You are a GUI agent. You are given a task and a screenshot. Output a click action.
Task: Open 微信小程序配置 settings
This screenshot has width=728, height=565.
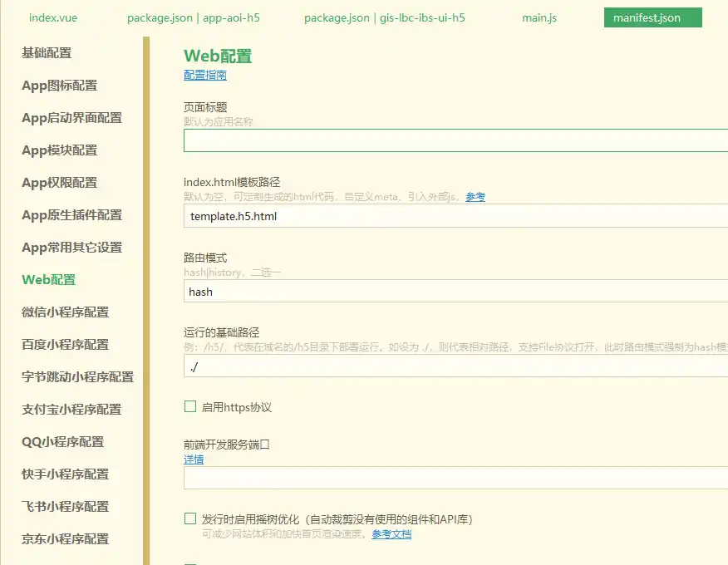65,312
